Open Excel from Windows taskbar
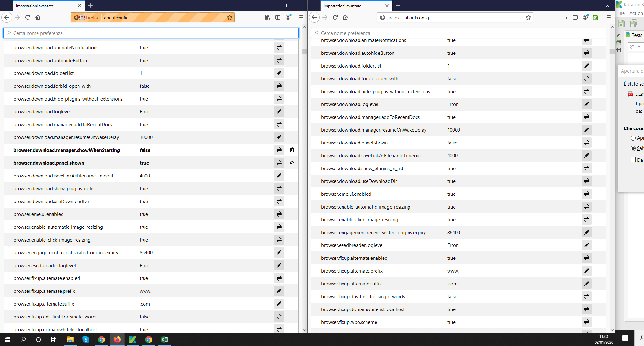Viewport: 644px width, 346px height. coord(164,340)
